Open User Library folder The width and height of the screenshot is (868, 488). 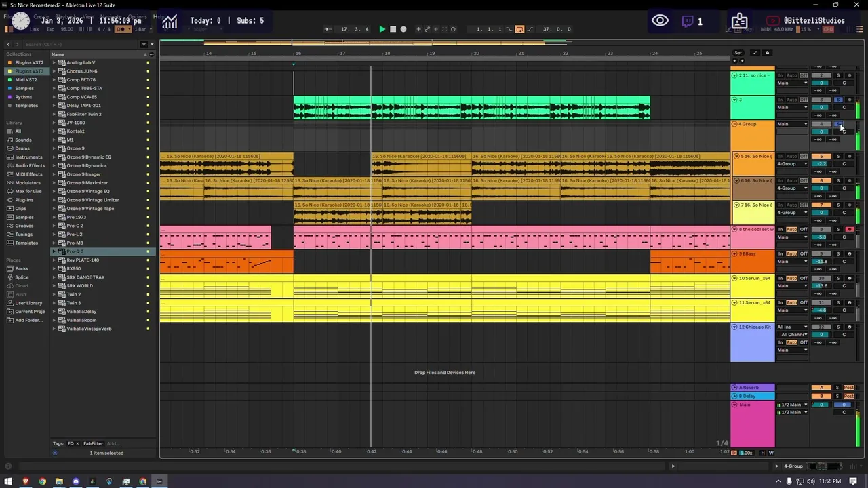pos(28,303)
